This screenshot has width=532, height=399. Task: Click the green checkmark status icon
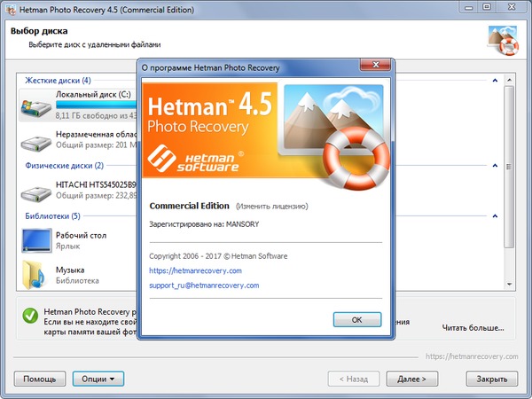pyautogui.click(x=30, y=316)
